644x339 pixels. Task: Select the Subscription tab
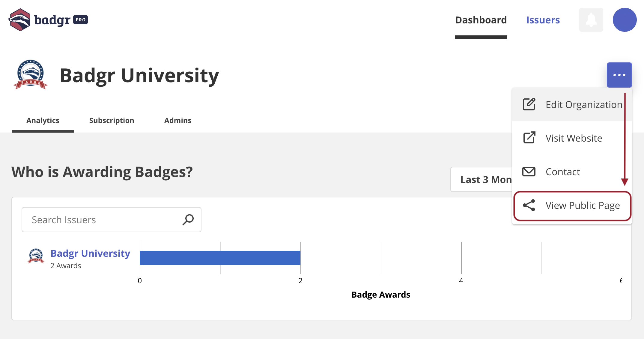click(112, 120)
